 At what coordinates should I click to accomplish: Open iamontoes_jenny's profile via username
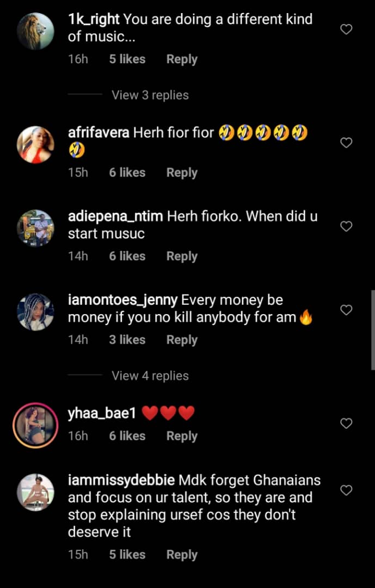tap(122, 300)
